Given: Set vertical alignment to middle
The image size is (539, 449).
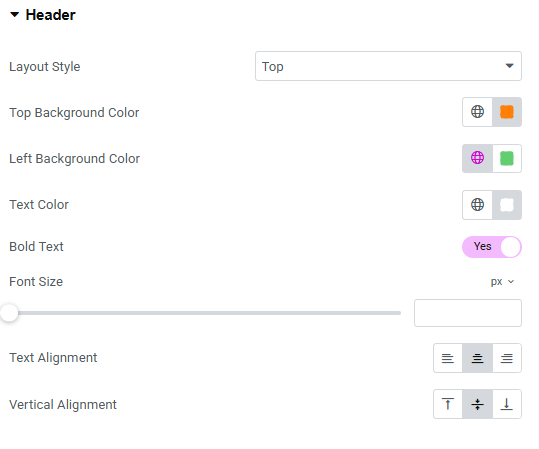Looking at the screenshot, I should [477, 404].
